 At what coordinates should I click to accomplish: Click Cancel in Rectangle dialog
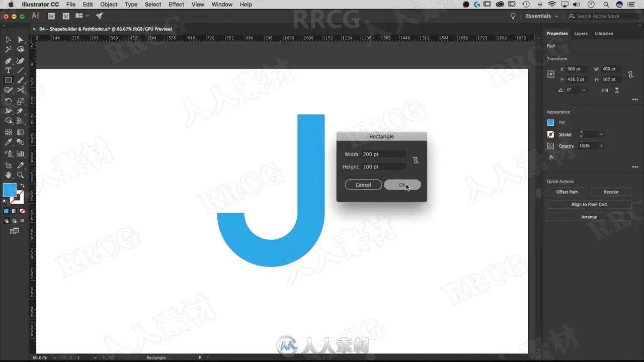[x=363, y=185]
